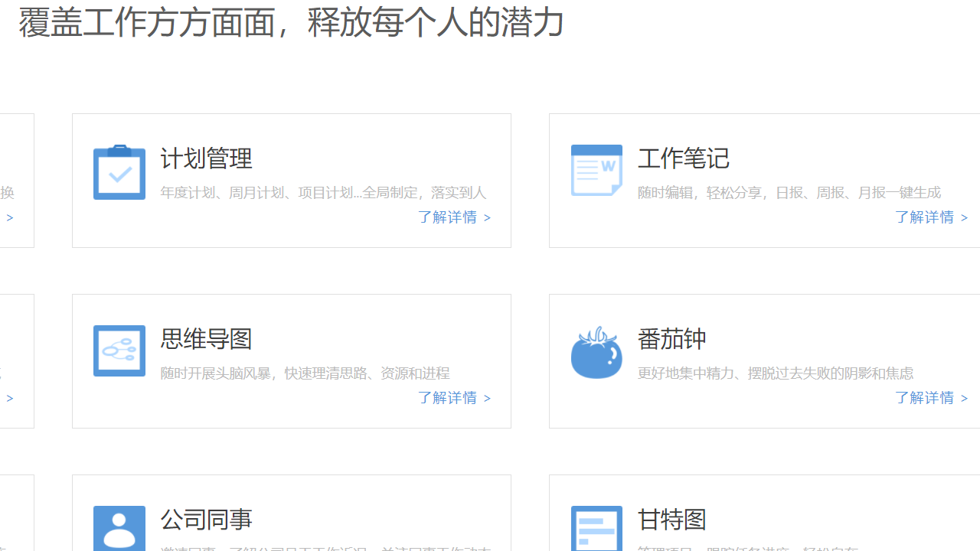Open 了解详情 link under 思维导图
Image resolution: width=980 pixels, height=551 pixels.
pos(448,398)
